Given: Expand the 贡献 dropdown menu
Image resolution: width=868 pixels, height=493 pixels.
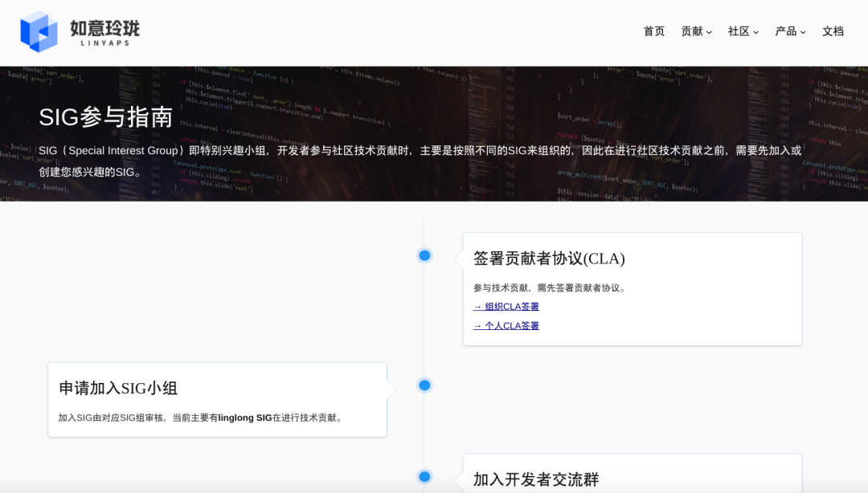Looking at the screenshot, I should coord(692,31).
